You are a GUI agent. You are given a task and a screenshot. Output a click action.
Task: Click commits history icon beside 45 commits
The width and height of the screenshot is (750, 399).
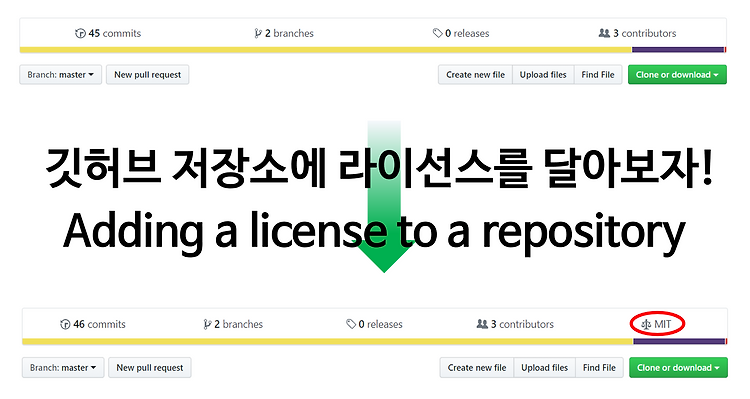(80, 33)
